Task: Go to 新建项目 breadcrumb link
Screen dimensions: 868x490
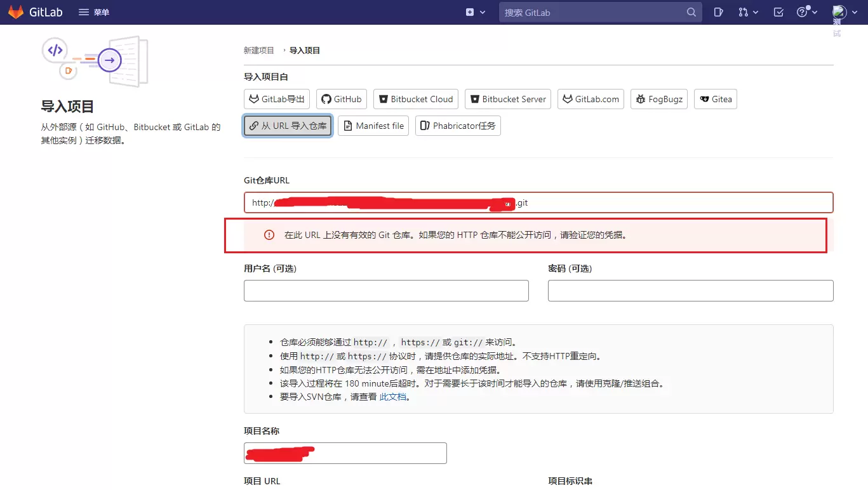Action: 259,50
